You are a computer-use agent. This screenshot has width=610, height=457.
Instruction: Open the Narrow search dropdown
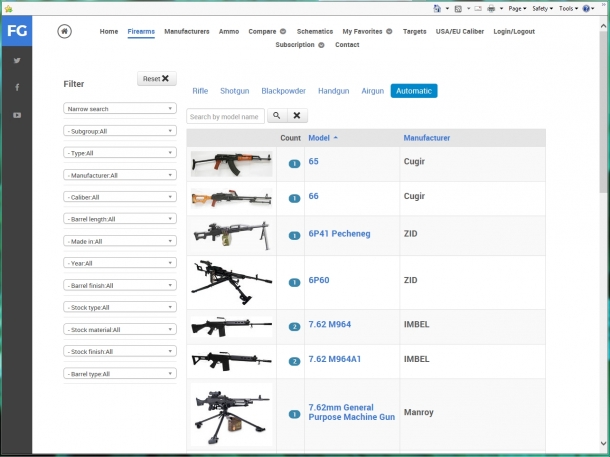point(120,109)
